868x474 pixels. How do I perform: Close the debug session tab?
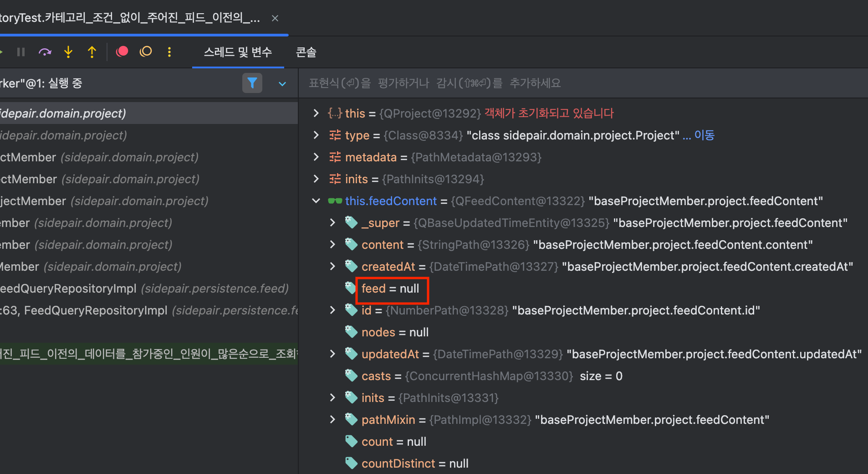click(275, 18)
